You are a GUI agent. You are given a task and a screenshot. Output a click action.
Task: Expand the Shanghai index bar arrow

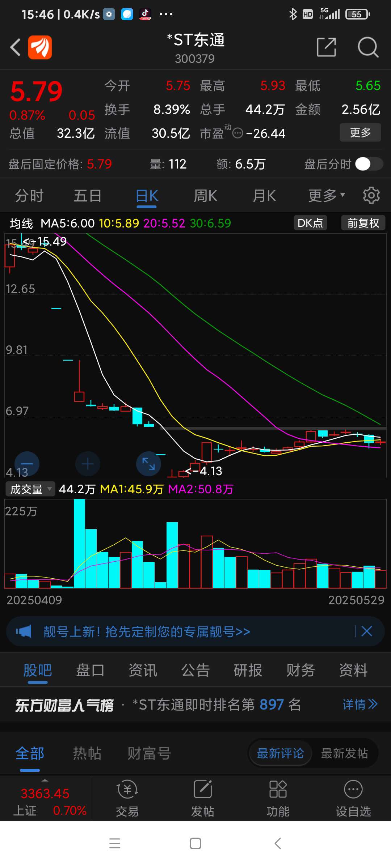(45, 780)
